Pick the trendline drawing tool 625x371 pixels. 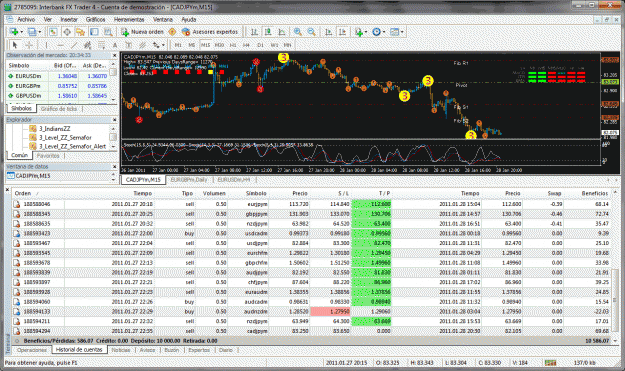point(74,45)
